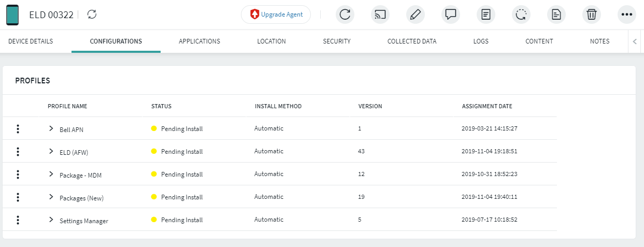
Task: Open the Security tab
Action: click(337, 41)
